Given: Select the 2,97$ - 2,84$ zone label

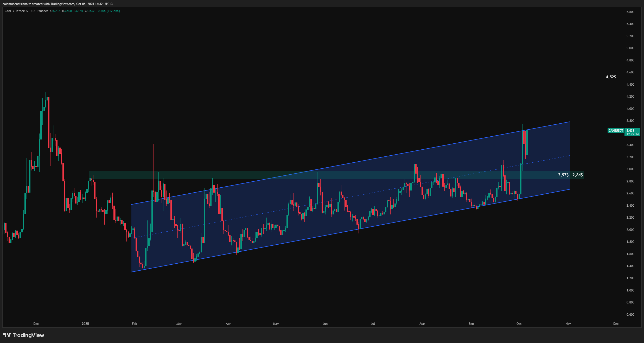Looking at the screenshot, I should pos(570,175).
